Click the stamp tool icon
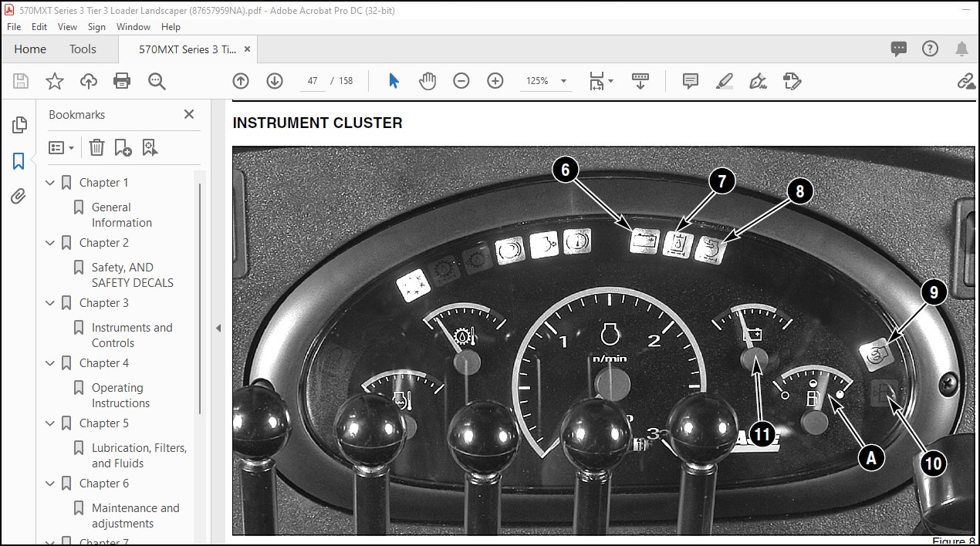Image resolution: width=980 pixels, height=546 pixels. click(x=792, y=81)
